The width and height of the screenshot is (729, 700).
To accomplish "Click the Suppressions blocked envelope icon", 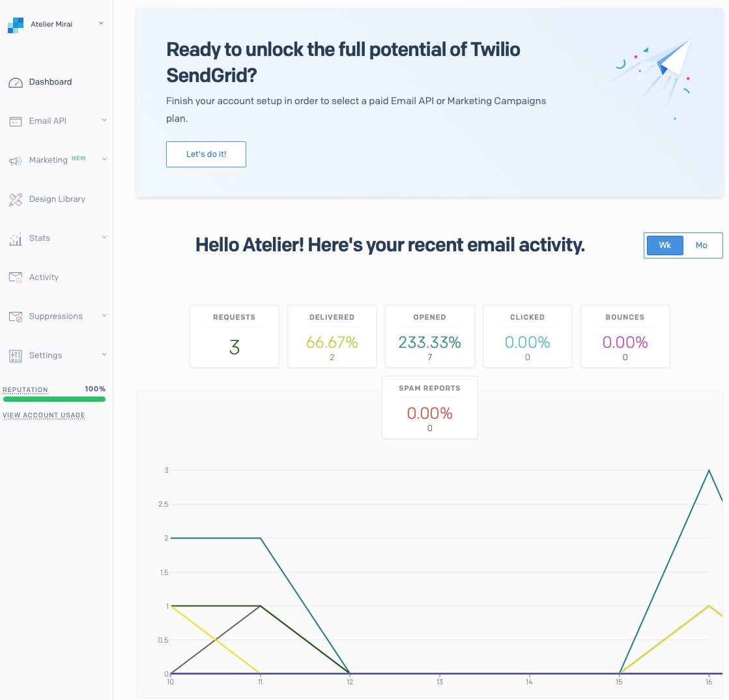I will [16, 316].
